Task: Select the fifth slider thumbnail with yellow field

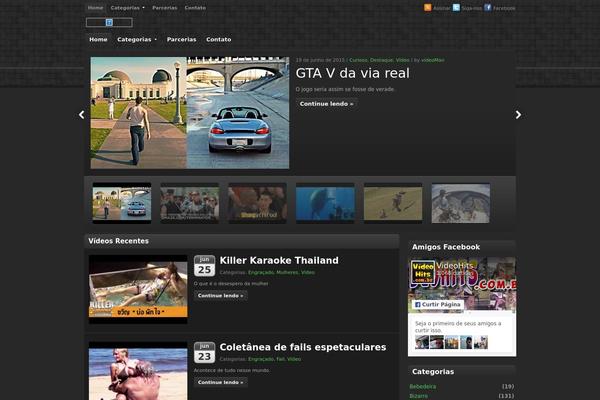Action: pyautogui.click(x=393, y=203)
